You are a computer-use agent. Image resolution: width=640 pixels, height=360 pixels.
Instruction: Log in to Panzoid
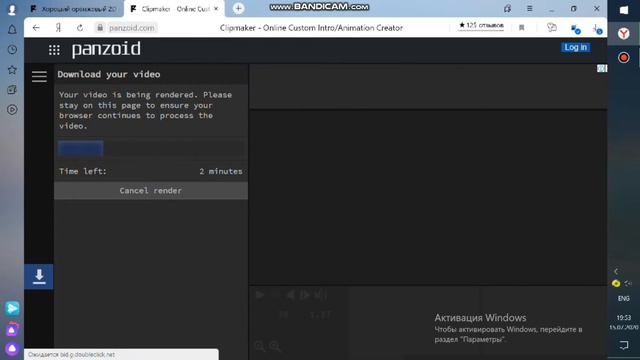coord(576,47)
